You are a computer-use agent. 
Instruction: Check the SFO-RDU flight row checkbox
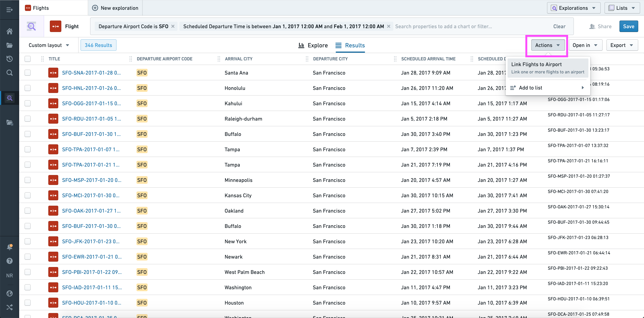point(28,119)
